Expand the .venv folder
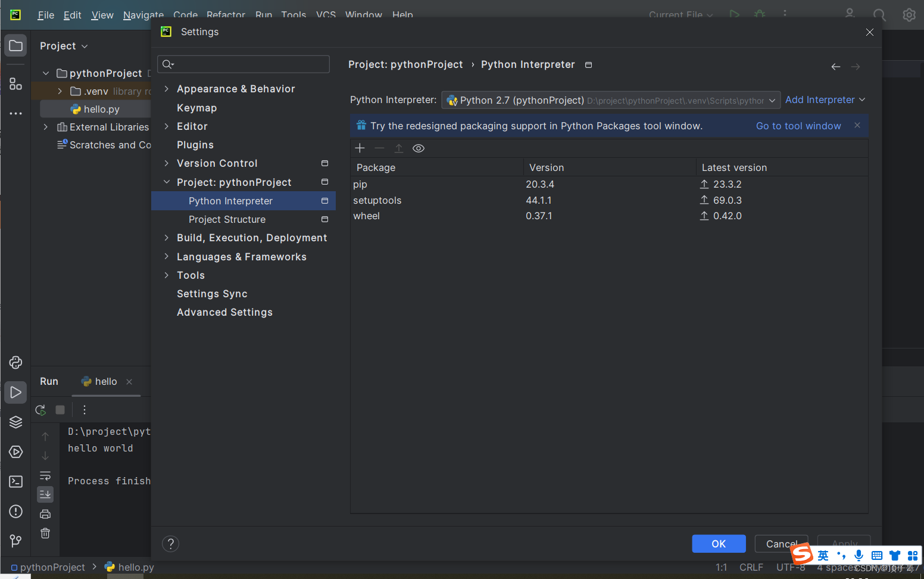This screenshot has width=924, height=579. (60, 91)
